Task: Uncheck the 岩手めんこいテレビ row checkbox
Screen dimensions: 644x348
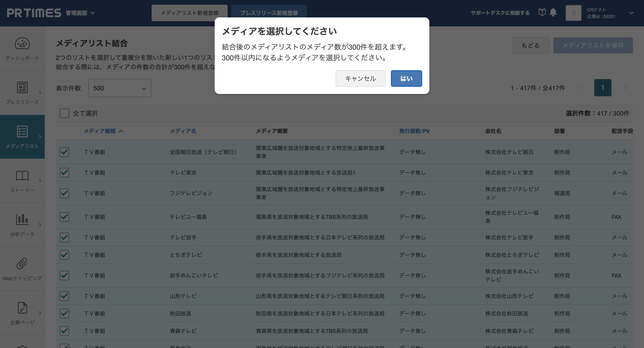Action: [64, 275]
